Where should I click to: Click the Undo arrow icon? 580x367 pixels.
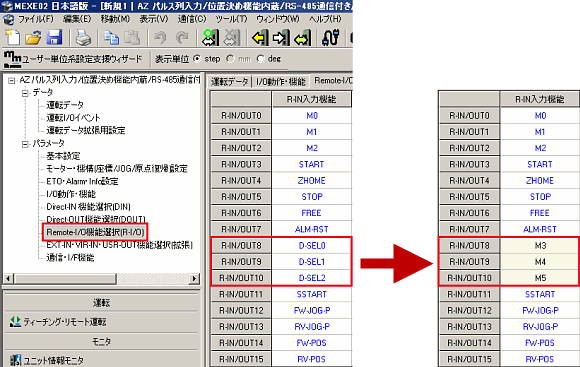point(160,37)
